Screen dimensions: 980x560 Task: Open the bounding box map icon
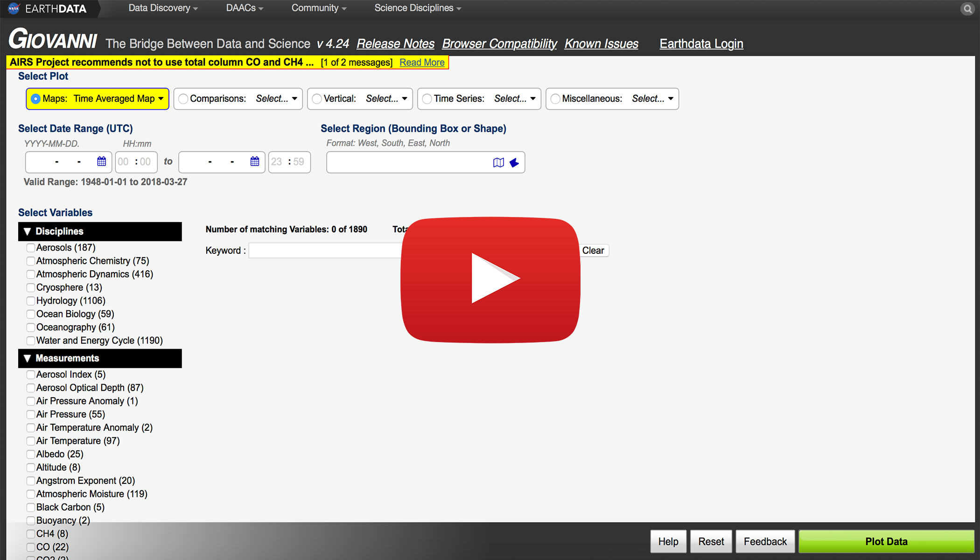click(498, 162)
